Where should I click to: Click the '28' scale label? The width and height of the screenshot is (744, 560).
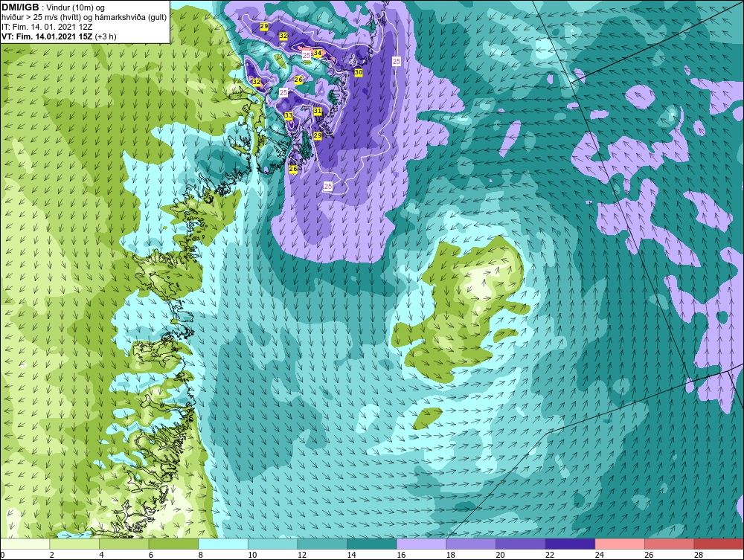click(698, 555)
